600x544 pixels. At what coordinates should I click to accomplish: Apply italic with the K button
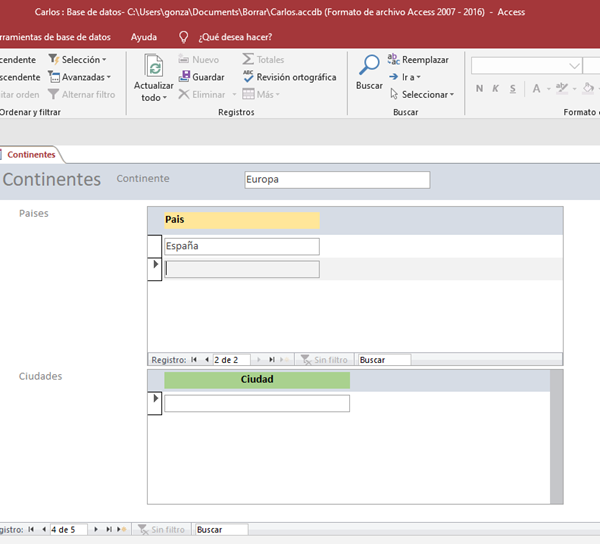click(496, 88)
